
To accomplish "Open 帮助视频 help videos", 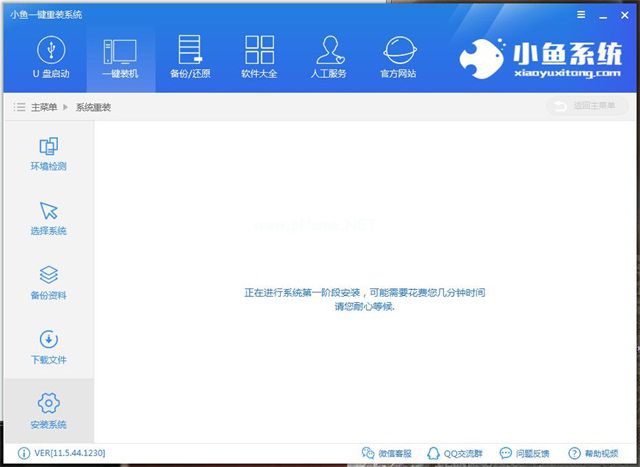I will tap(593, 454).
